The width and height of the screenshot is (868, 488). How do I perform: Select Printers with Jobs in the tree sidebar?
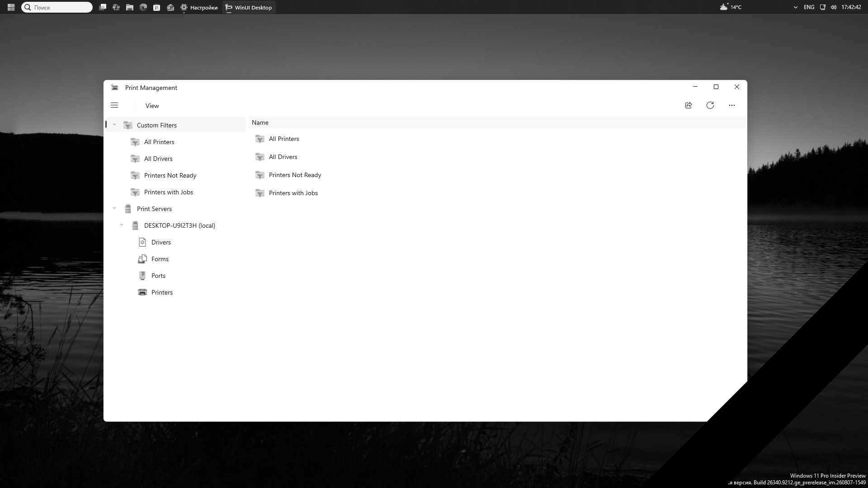click(168, 192)
